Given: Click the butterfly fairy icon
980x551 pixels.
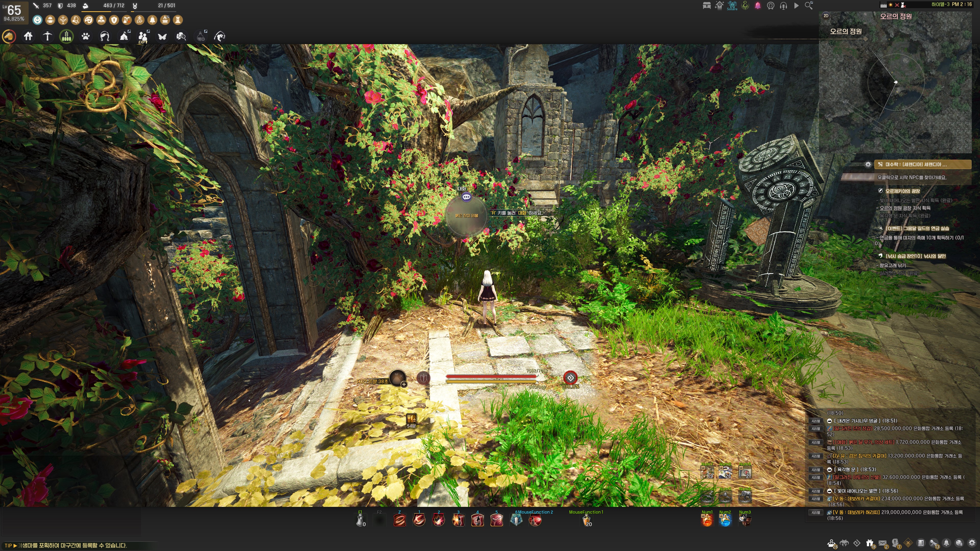Looking at the screenshot, I should pos(163,36).
